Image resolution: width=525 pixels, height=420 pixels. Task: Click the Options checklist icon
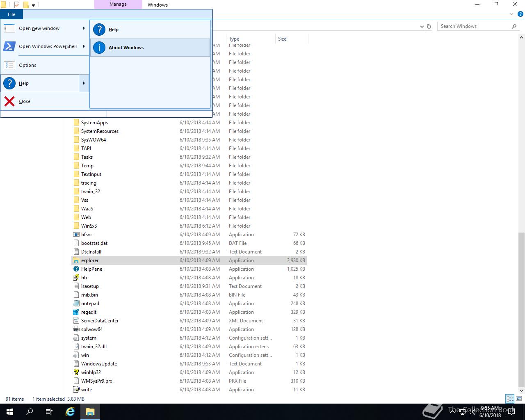pyautogui.click(x=9, y=65)
